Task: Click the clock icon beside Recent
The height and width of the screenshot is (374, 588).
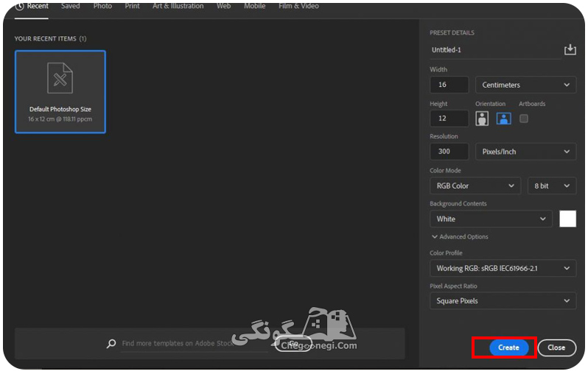Action: (x=19, y=6)
